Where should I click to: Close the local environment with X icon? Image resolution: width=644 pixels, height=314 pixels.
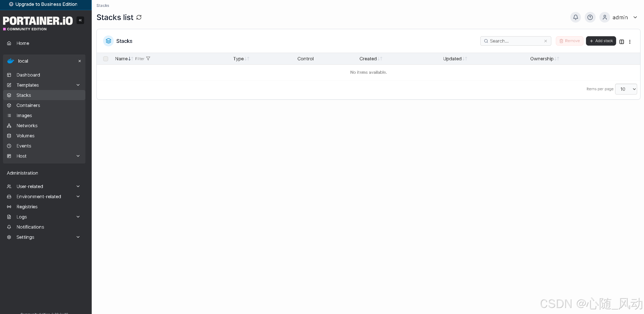point(80,61)
